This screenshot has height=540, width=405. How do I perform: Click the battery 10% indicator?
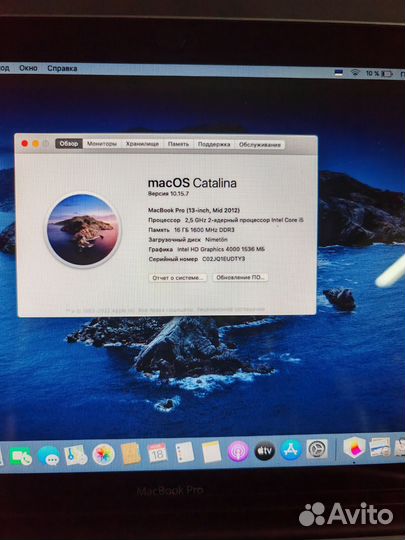379,73
